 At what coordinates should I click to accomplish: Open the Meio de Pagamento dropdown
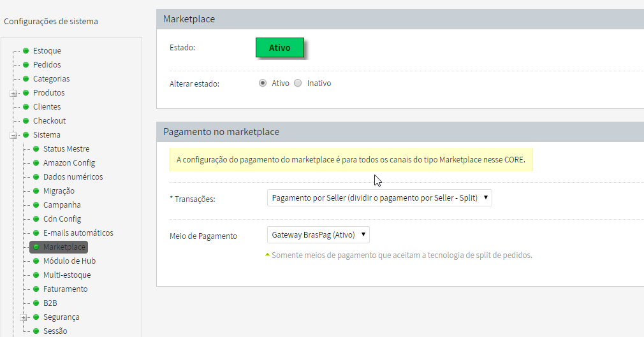[318, 235]
